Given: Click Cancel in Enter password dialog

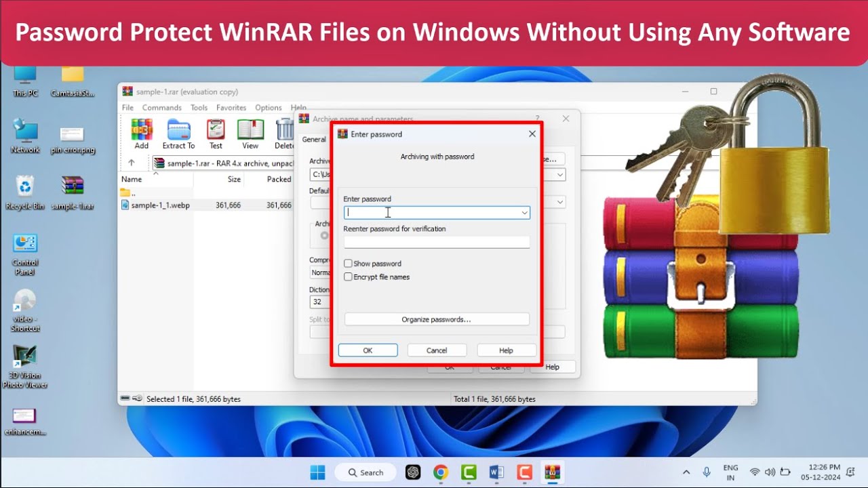Looking at the screenshot, I should (x=437, y=350).
